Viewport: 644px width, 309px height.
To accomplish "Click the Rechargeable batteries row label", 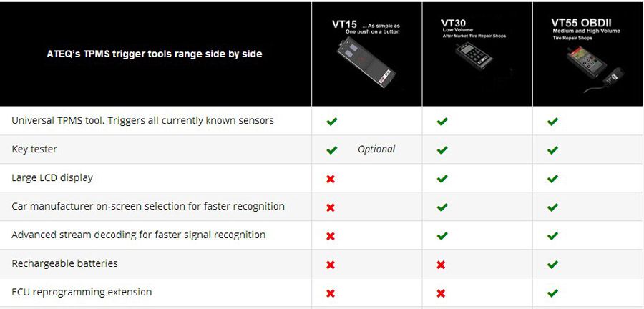I will click(x=64, y=264).
